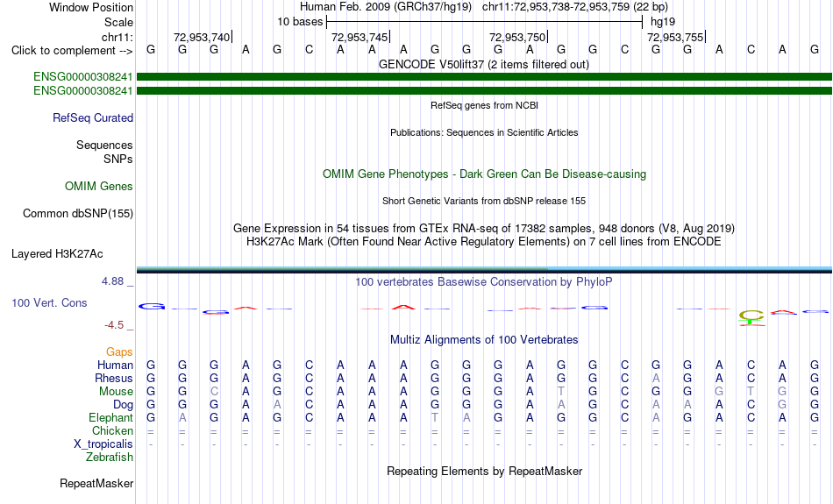Click the RepeatMasker track label

point(96,483)
